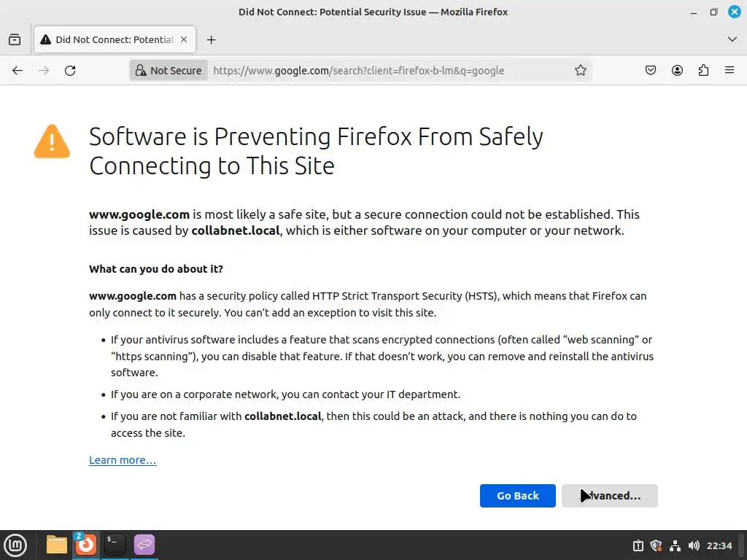Open the Linux Mint start menu
The width and height of the screenshot is (747, 560).
pos(15,545)
